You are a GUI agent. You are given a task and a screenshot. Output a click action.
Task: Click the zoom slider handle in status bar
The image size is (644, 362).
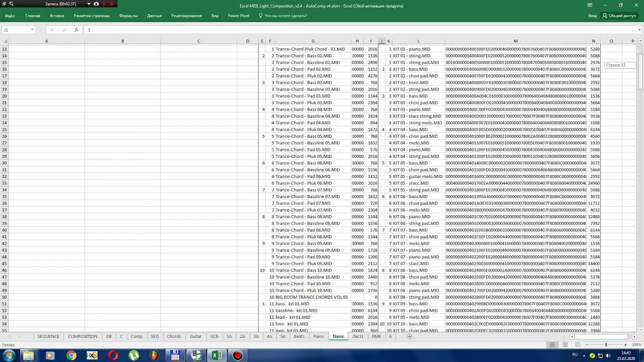pyautogui.click(x=606, y=345)
